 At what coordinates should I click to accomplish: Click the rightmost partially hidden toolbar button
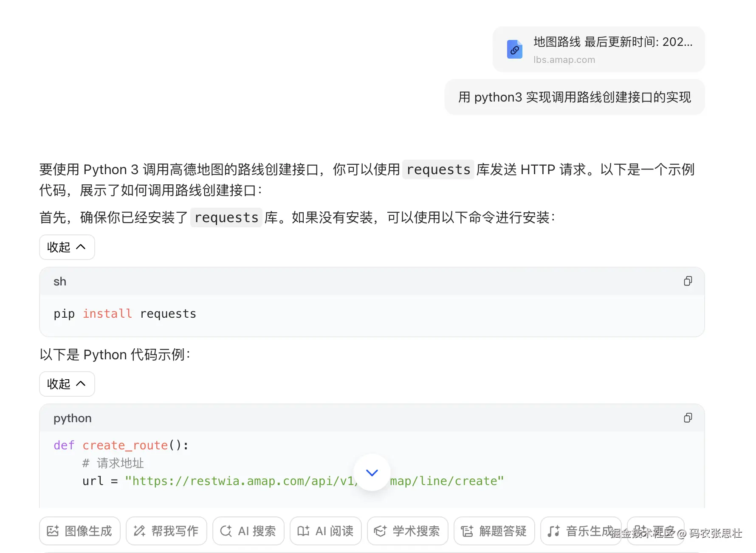655,531
